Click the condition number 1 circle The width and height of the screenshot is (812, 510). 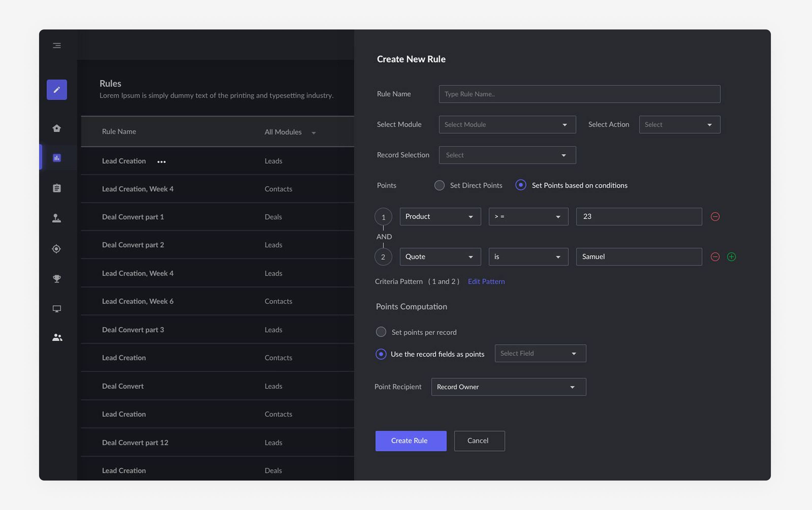(x=383, y=217)
